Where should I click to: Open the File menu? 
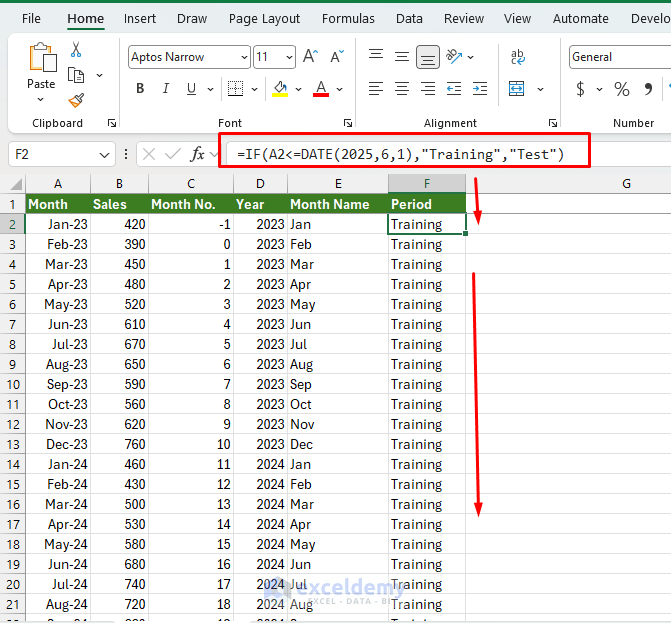pos(31,19)
